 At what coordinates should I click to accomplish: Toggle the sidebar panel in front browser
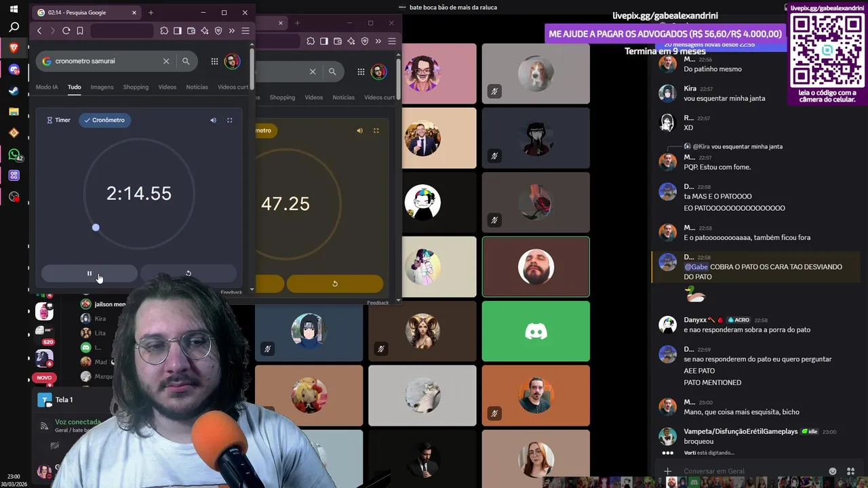pyautogui.click(x=178, y=31)
